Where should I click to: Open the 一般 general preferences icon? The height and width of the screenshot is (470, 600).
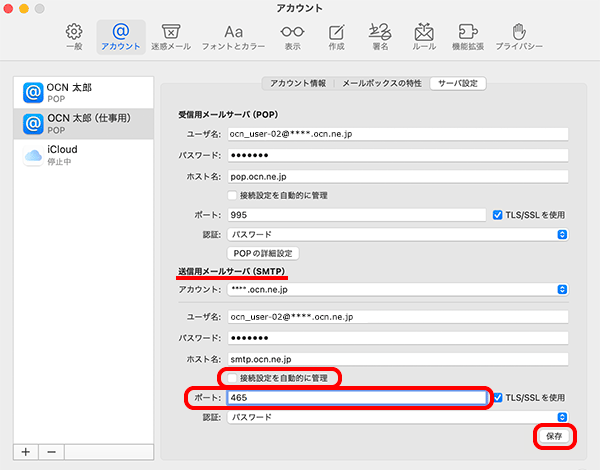pyautogui.click(x=74, y=37)
